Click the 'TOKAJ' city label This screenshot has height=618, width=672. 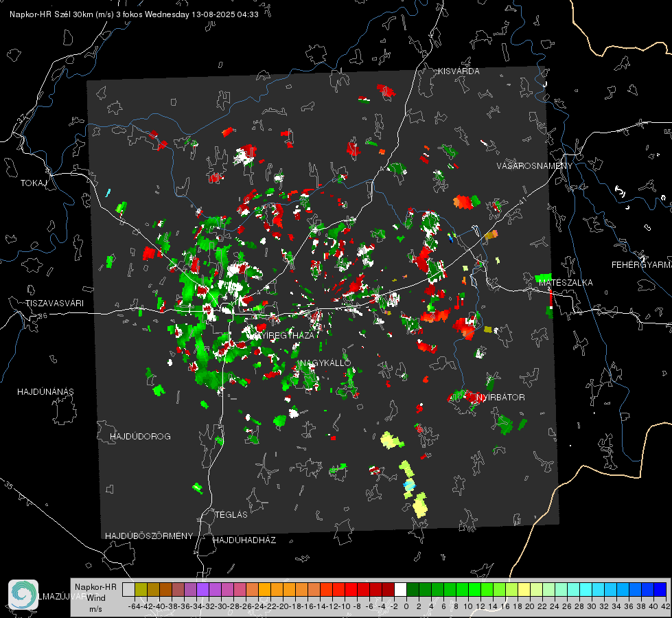34,183
